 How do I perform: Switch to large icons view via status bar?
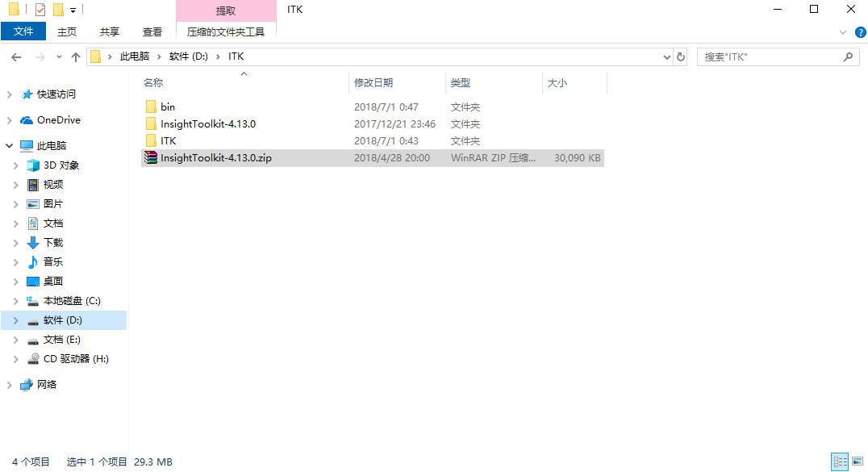tap(858, 462)
